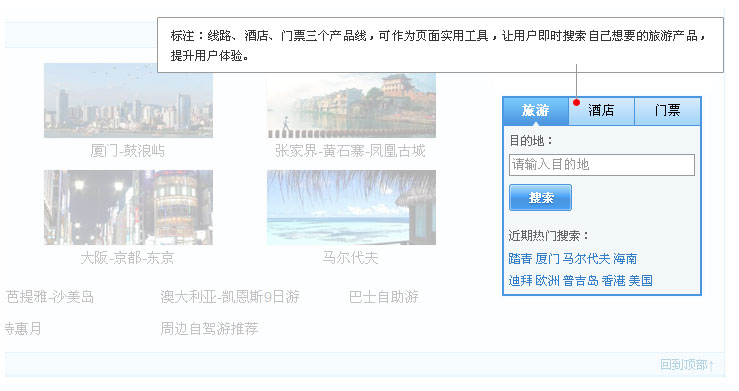
Task: Open the 门票 tab
Action: (x=667, y=111)
